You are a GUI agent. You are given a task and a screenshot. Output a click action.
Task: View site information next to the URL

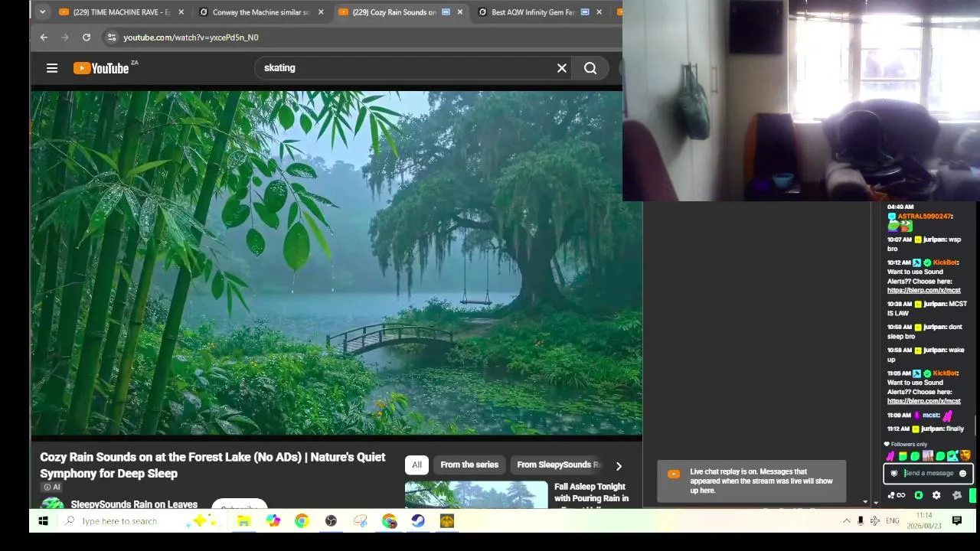pyautogui.click(x=111, y=37)
